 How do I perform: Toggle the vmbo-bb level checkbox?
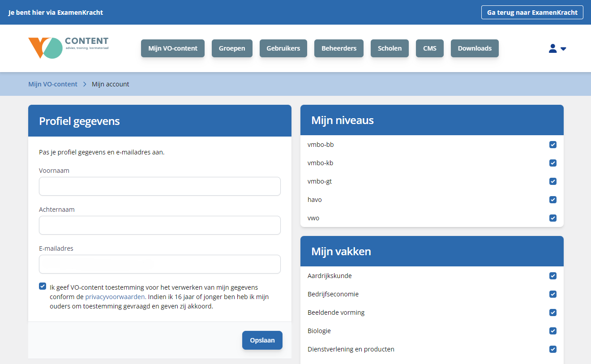point(553,145)
